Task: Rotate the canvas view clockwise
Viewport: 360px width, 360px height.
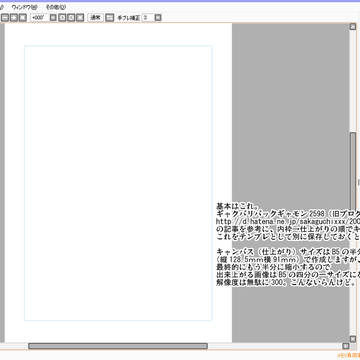Action: click(x=71, y=18)
